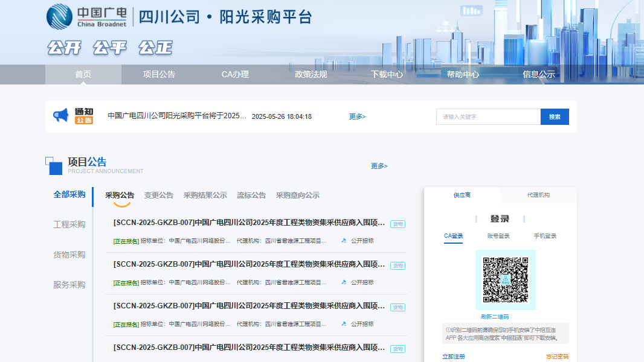Choose the CA登录 login method
Viewport: 644px width, 362px height.
pos(454,236)
